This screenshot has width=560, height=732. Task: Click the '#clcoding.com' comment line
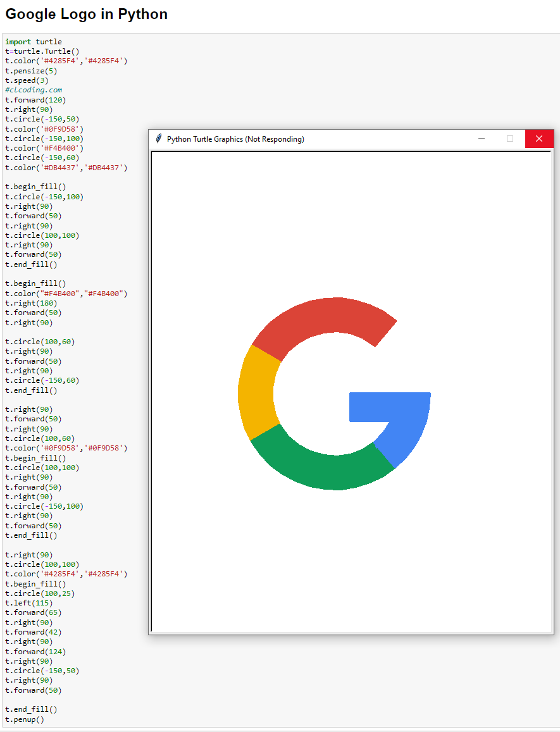34,90
